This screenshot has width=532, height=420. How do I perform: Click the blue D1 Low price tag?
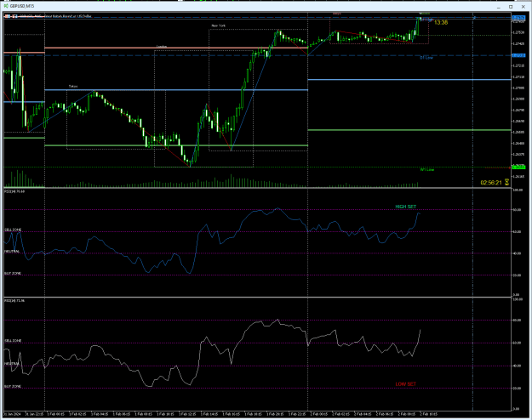coord(518,55)
